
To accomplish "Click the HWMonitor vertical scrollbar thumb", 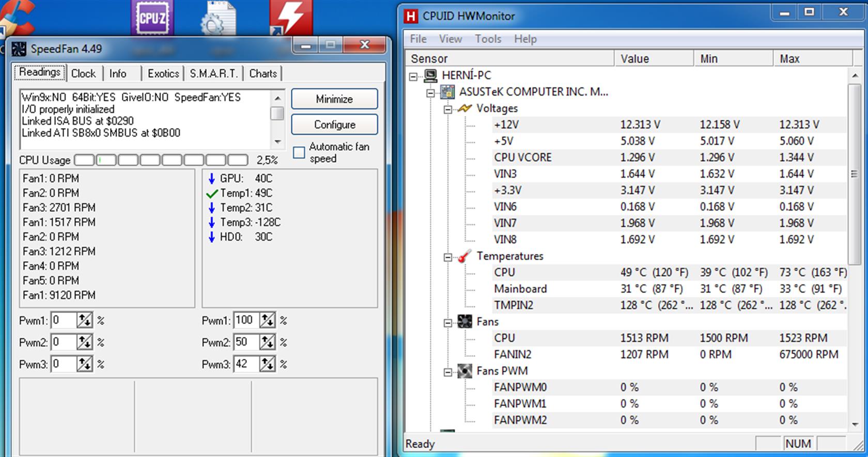I will (x=855, y=174).
